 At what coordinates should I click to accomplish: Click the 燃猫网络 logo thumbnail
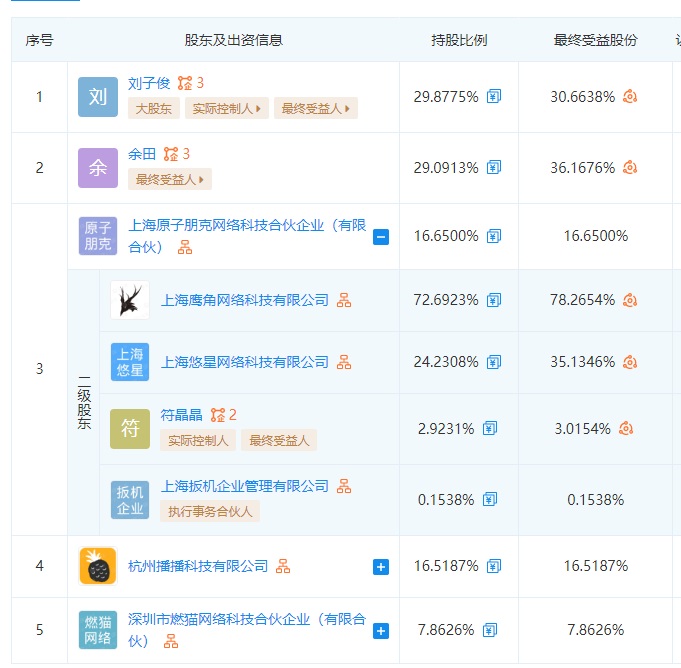[98, 630]
